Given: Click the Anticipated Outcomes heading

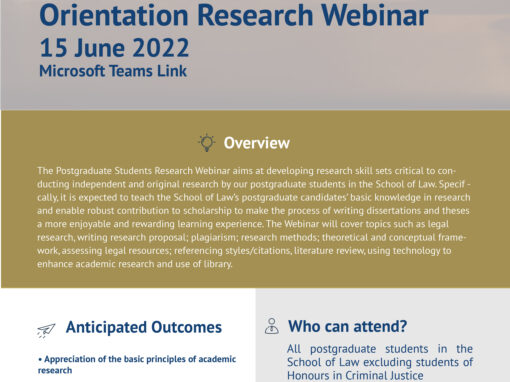Looking at the screenshot, I should point(144,327).
